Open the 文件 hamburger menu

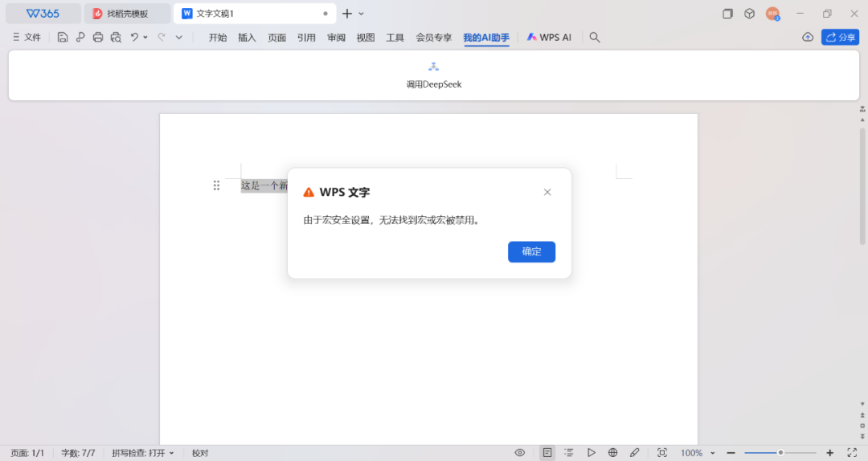click(27, 37)
